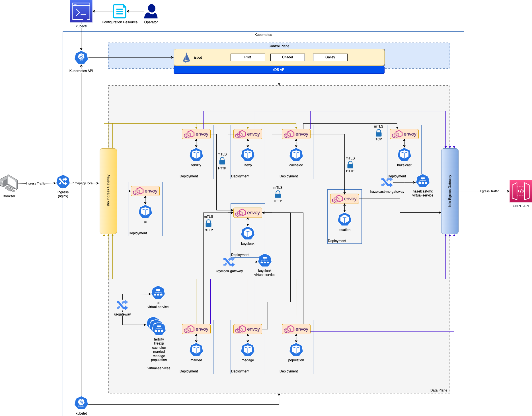Select the cacheloc pod icon
This screenshot has width=532, height=416.
pyautogui.click(x=296, y=155)
